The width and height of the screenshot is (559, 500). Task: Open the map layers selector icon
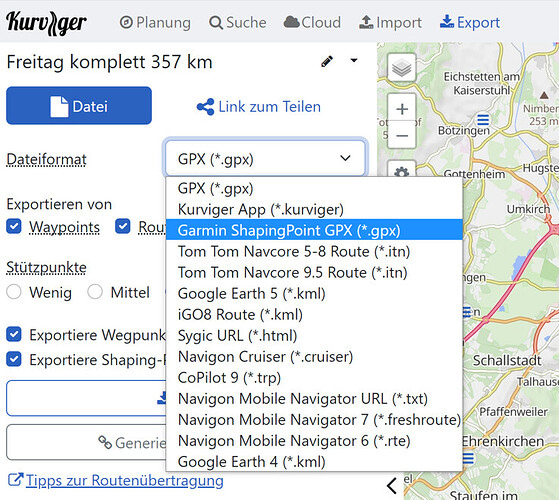[401, 68]
